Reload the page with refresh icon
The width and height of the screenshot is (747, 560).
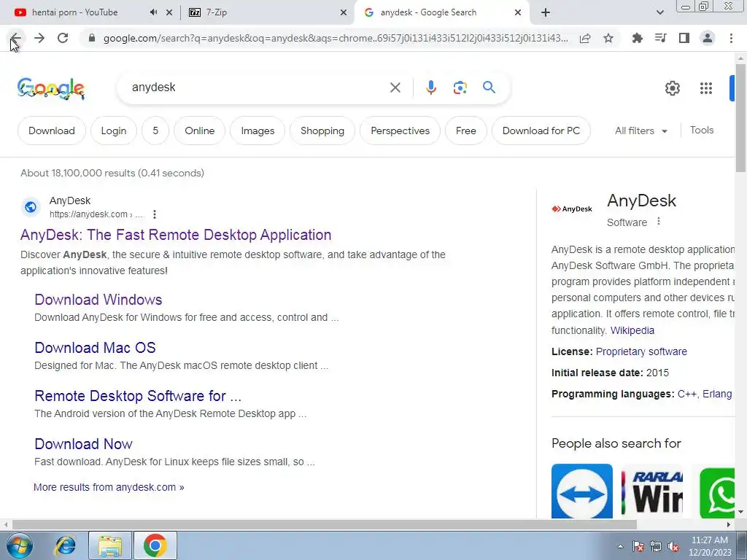pos(63,38)
